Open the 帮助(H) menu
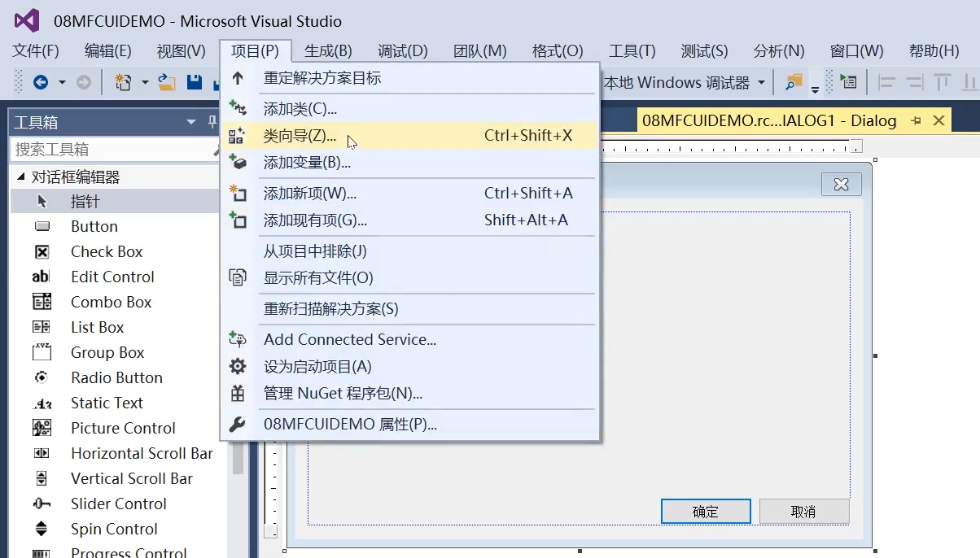The width and height of the screenshot is (980, 558). 934,50
